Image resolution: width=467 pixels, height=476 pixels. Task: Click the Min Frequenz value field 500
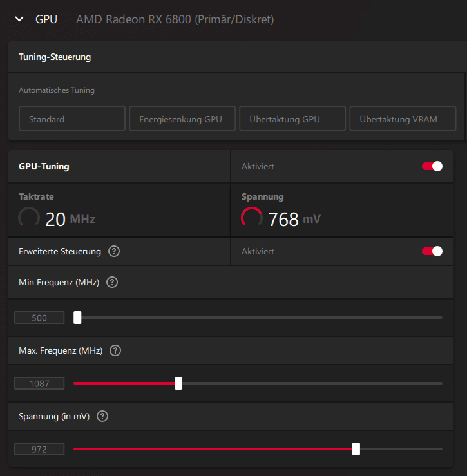coord(39,318)
